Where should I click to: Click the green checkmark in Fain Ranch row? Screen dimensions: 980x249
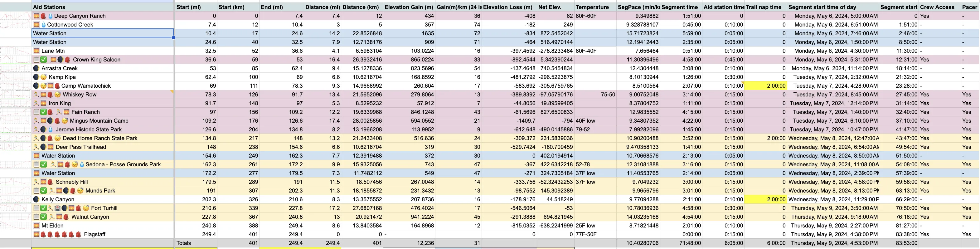pyautogui.click(x=43, y=112)
